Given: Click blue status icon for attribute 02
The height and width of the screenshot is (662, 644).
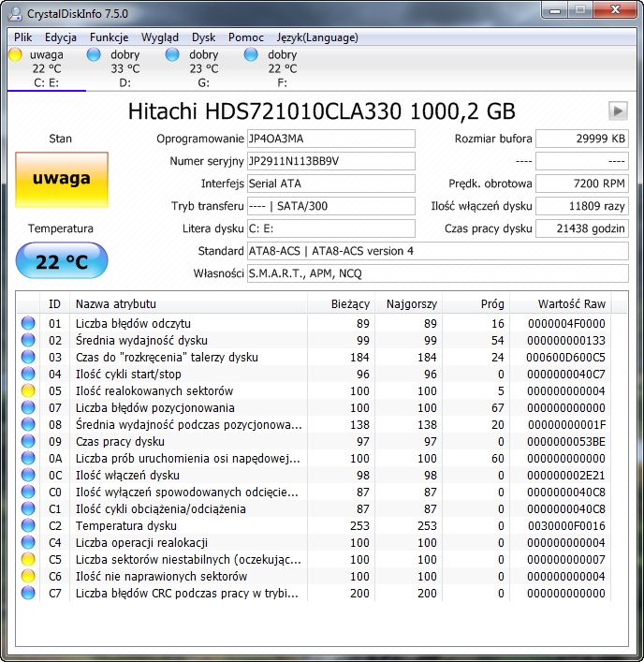Looking at the screenshot, I should [x=28, y=340].
